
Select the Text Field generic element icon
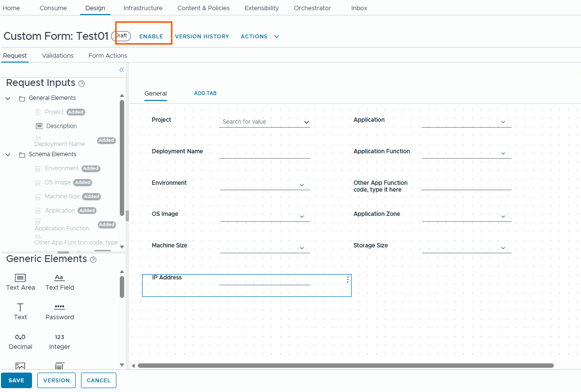click(x=59, y=278)
